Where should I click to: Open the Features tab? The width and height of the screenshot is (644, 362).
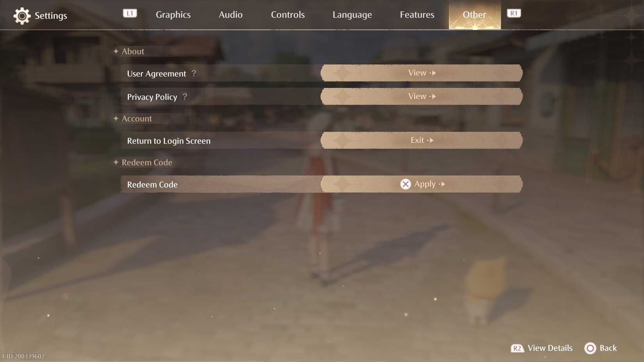point(417,15)
